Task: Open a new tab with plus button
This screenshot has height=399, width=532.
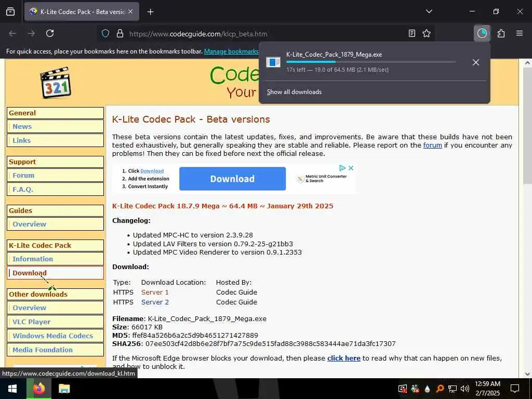Action: pos(150,12)
